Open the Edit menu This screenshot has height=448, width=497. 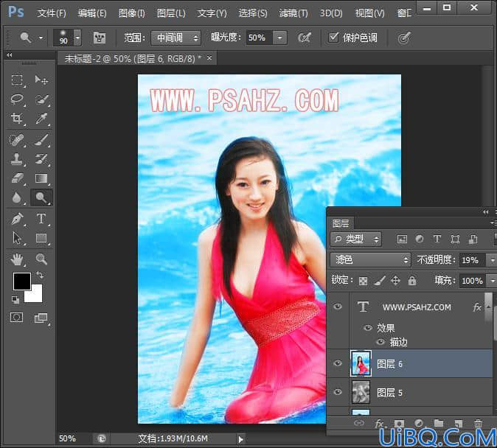point(92,13)
